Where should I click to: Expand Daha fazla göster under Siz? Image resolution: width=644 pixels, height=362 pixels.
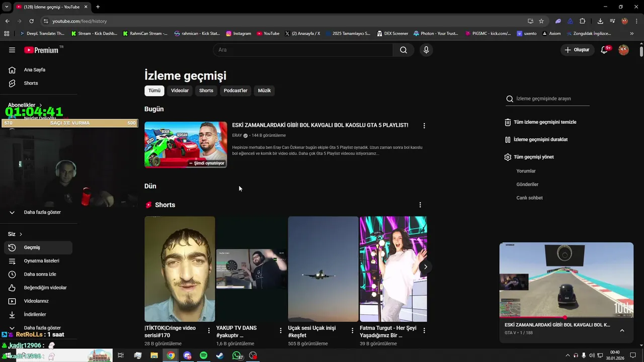click(x=38, y=328)
